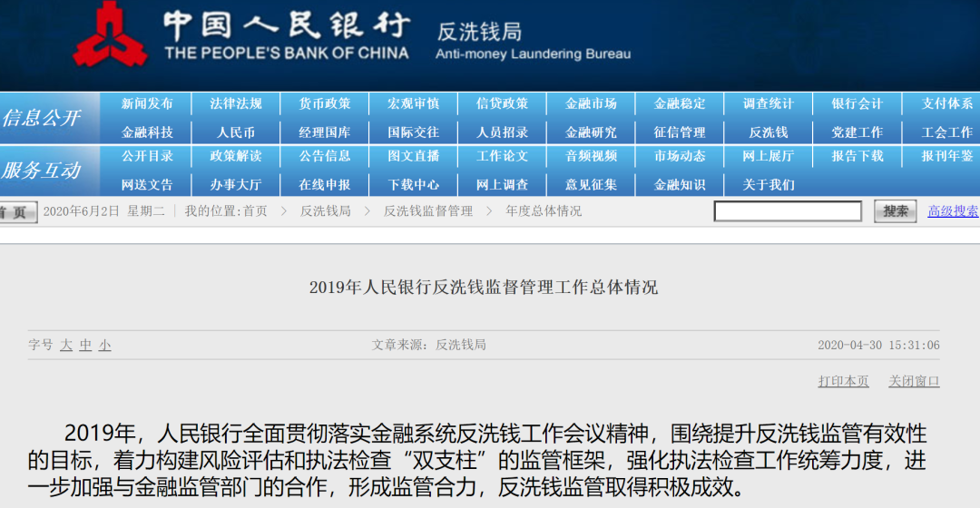Open 网送文告 link
Image resolution: width=980 pixels, height=508 pixels.
[147, 185]
